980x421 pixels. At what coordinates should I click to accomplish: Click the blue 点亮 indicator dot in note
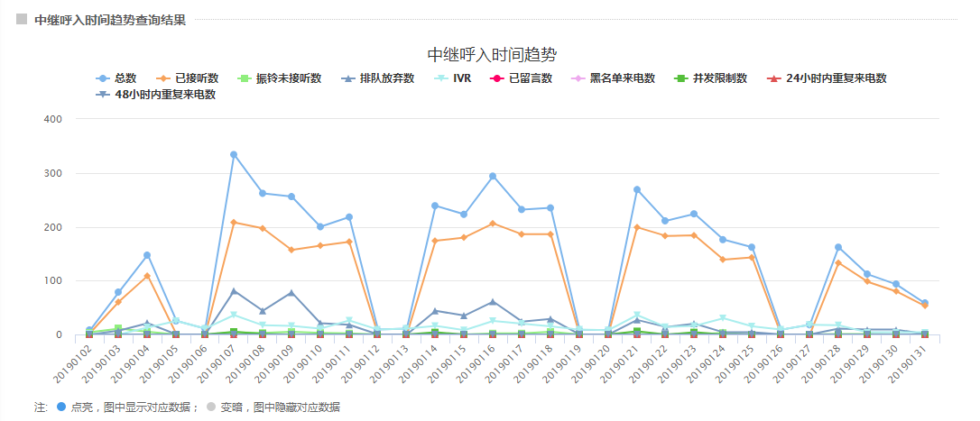60,407
